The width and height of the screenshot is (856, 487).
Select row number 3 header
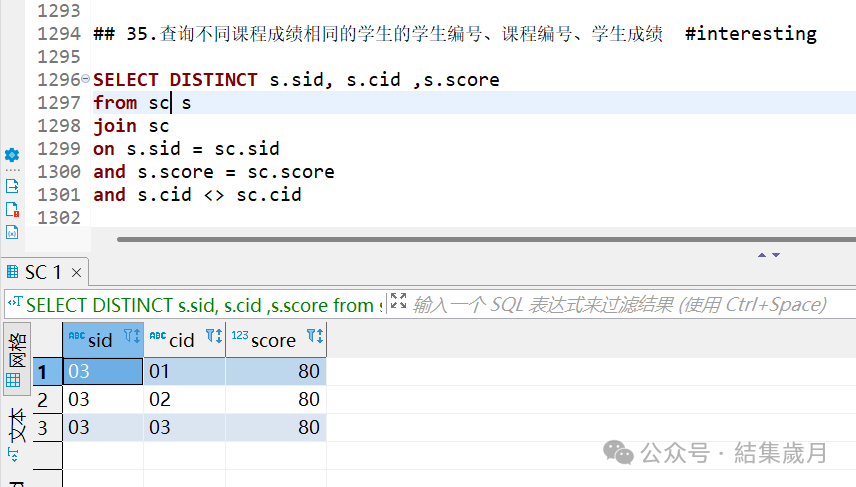[47, 427]
